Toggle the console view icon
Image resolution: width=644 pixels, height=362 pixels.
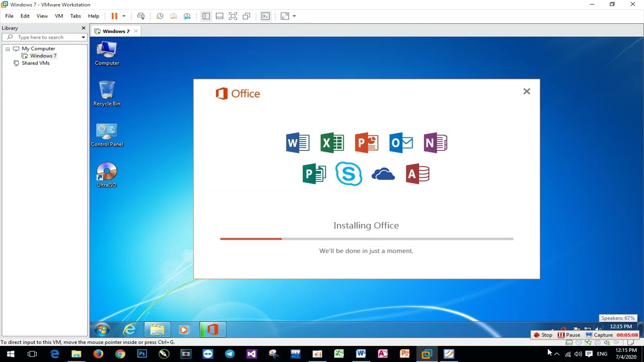pos(266,16)
